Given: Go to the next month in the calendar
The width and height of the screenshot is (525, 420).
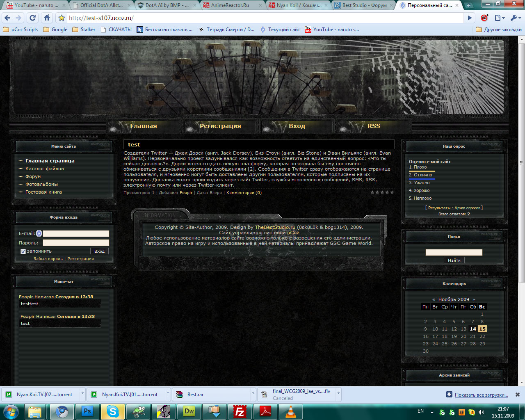Looking at the screenshot, I should pos(474,299).
